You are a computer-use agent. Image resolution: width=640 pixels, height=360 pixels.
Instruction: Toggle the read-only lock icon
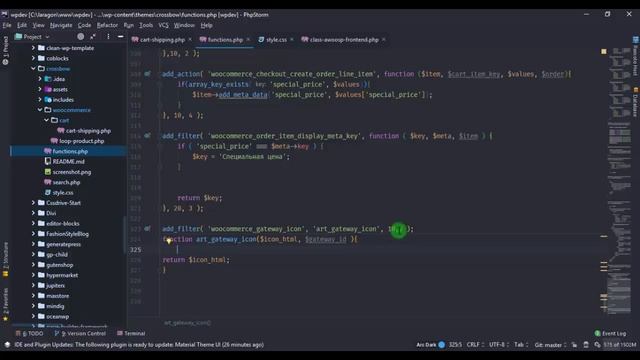574,345
